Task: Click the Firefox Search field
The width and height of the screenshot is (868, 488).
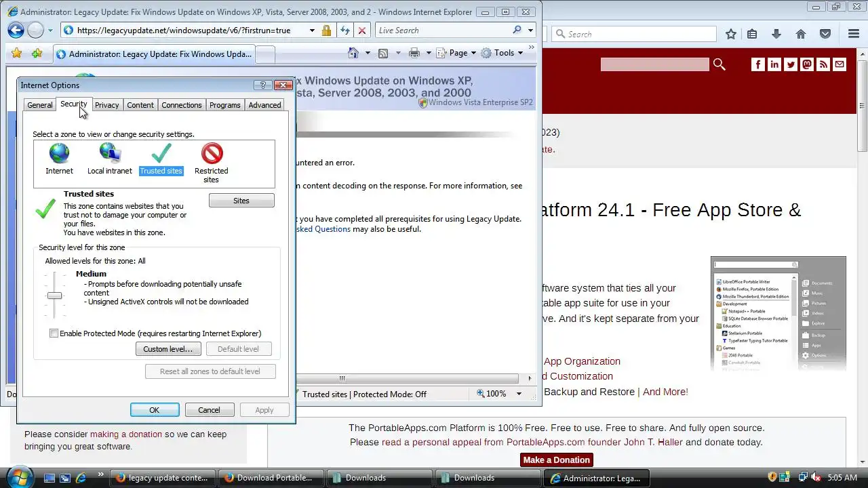Action: (x=634, y=34)
